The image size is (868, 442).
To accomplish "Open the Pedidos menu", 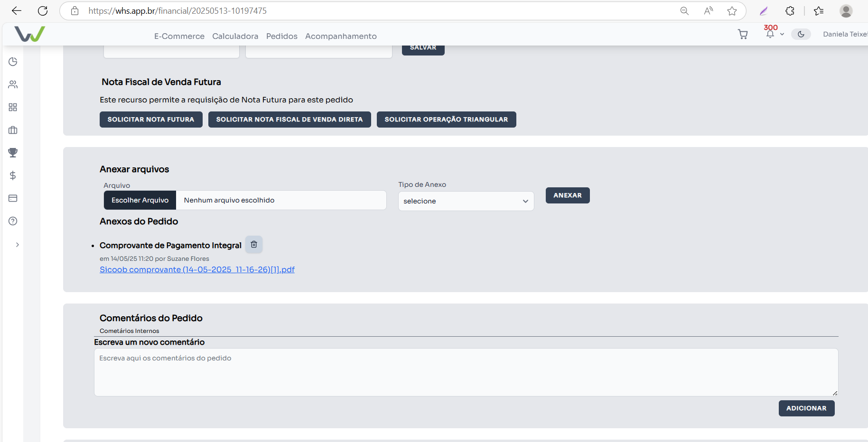I will (281, 36).
